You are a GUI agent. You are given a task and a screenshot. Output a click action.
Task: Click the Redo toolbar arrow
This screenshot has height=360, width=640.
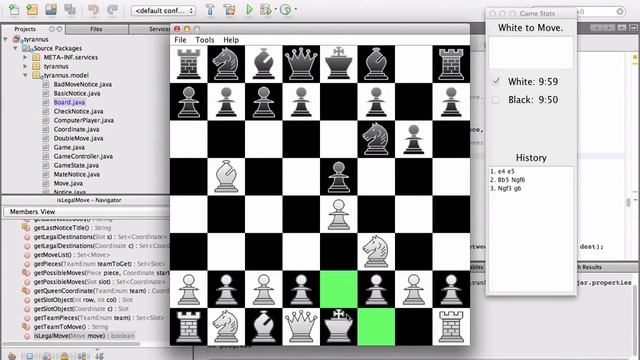tap(112, 10)
